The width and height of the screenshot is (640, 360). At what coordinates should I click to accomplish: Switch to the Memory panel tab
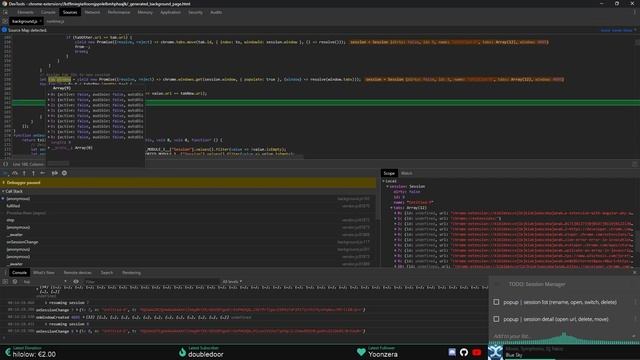[145, 12]
